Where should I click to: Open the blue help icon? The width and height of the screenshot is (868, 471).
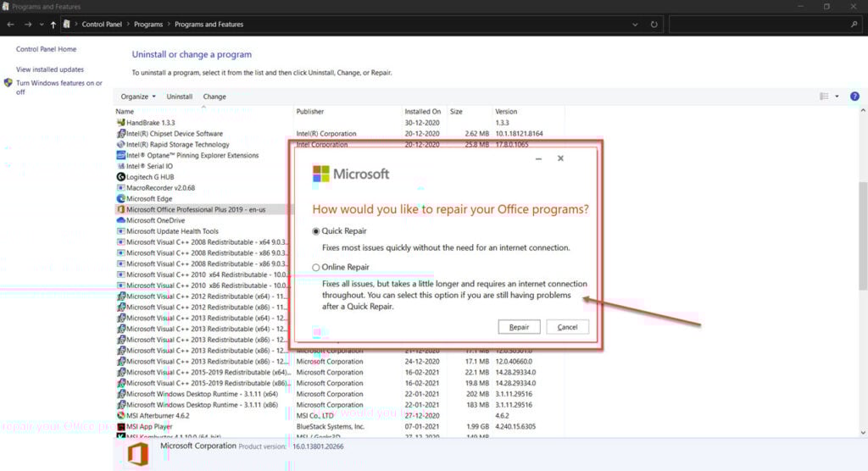(854, 97)
